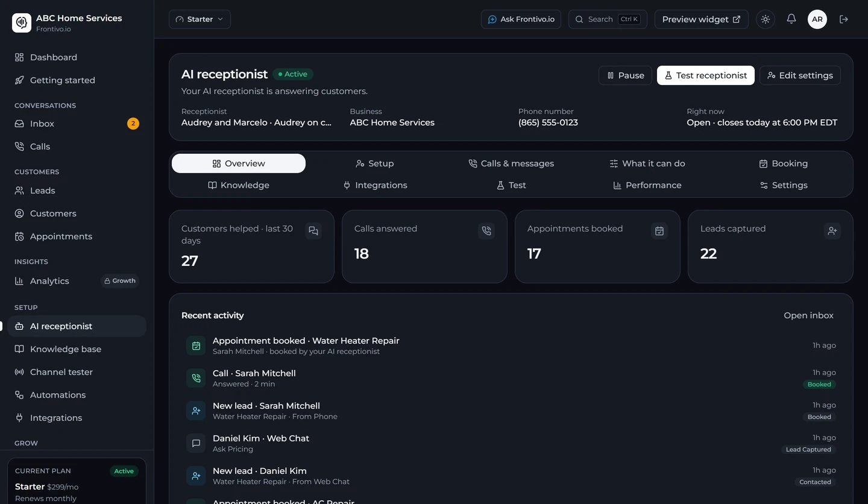This screenshot has height=504, width=868.
Task: Click Lead Captured badge
Action: [x=808, y=449]
